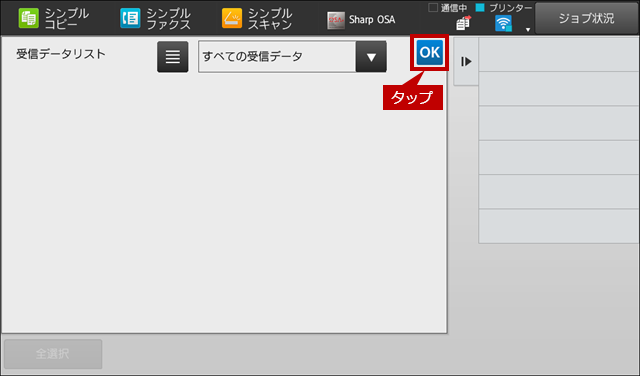Image resolution: width=640 pixels, height=376 pixels.
Task: Launch the Sharp OSA application
Action: [361, 20]
